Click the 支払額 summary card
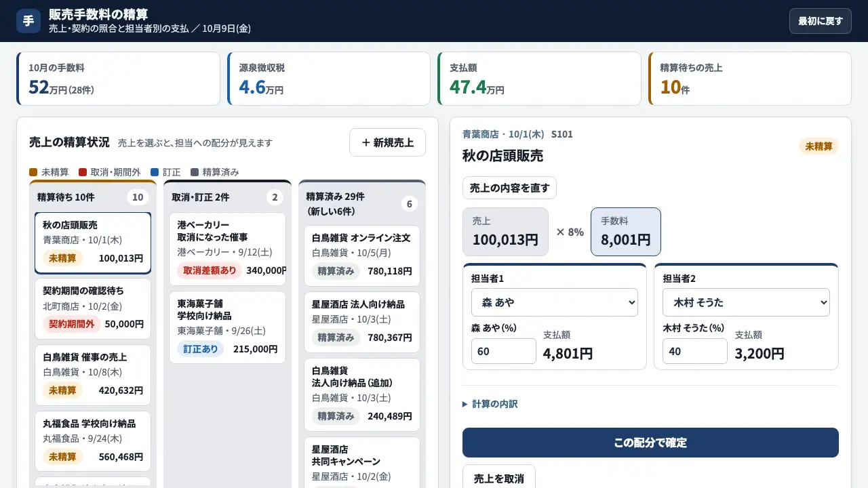The image size is (868, 488). click(x=539, y=79)
